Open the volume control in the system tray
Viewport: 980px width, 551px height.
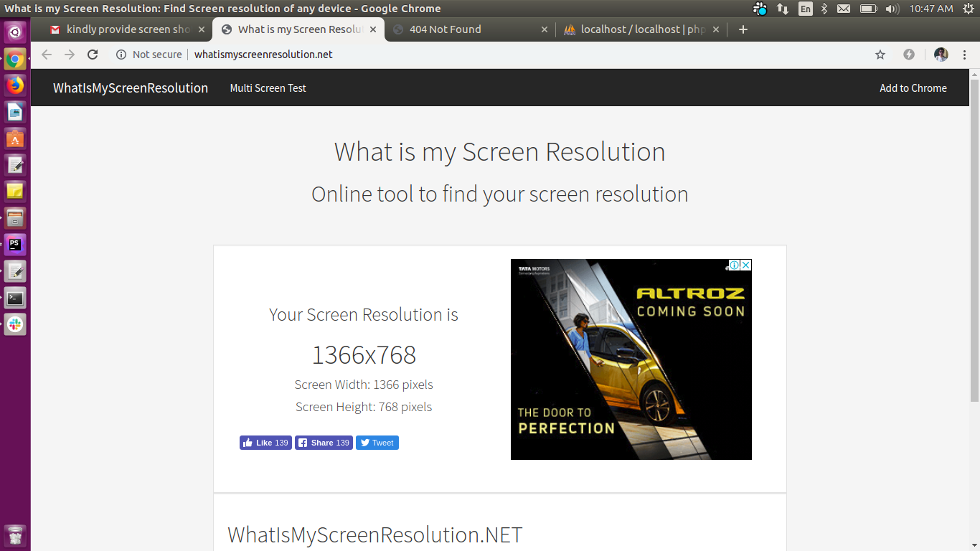click(x=892, y=9)
